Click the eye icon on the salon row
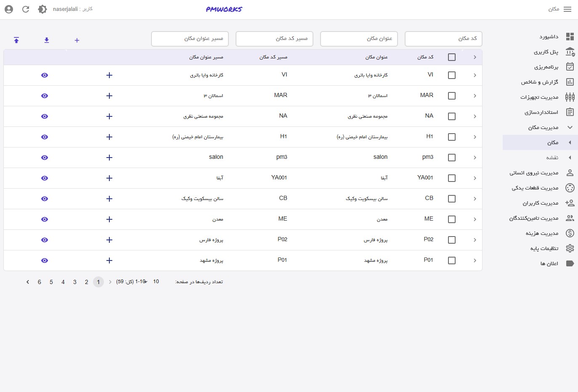The width and height of the screenshot is (578, 392). [44, 158]
